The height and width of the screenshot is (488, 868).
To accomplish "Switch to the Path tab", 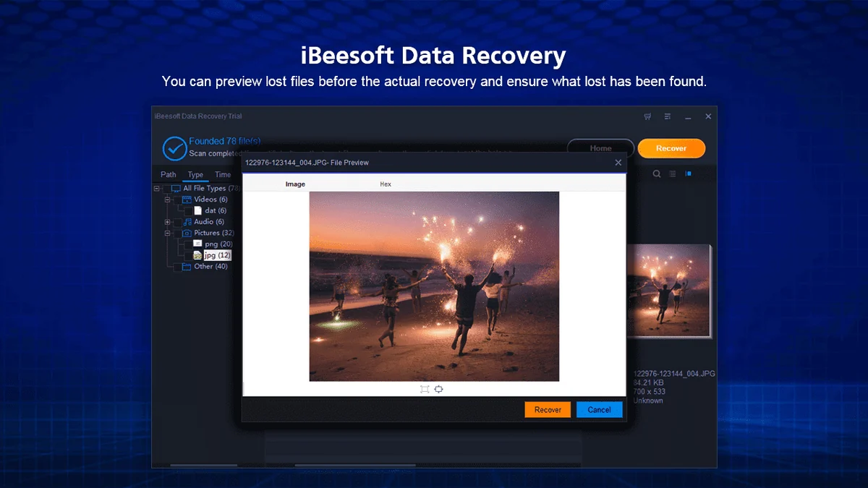I will coord(169,174).
